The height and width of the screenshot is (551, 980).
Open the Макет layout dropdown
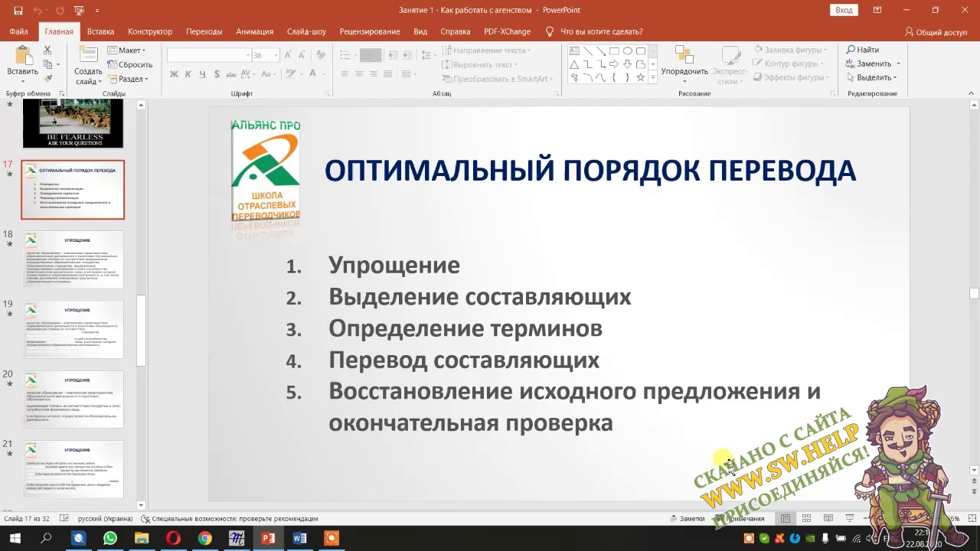point(127,51)
